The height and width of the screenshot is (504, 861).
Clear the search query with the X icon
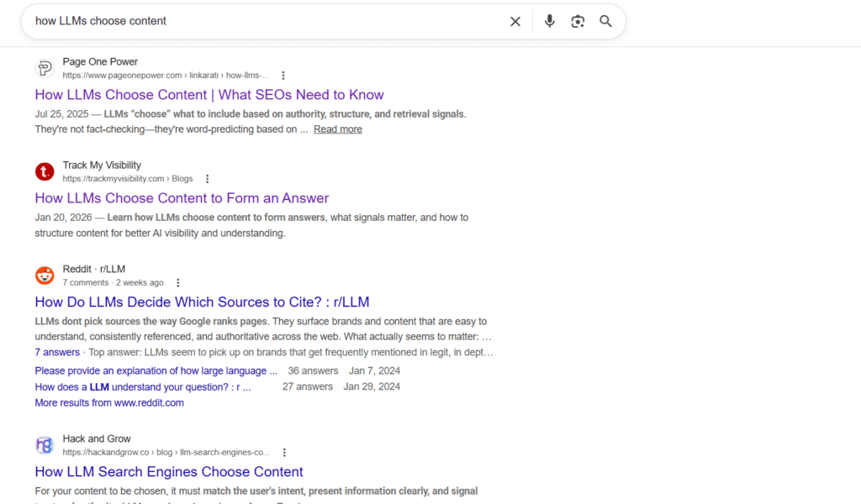515,21
